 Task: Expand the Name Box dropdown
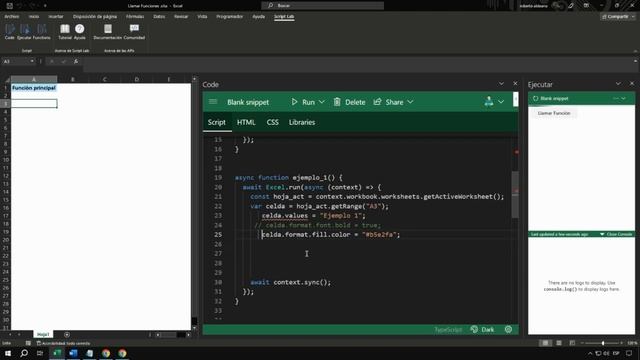pos(32,61)
